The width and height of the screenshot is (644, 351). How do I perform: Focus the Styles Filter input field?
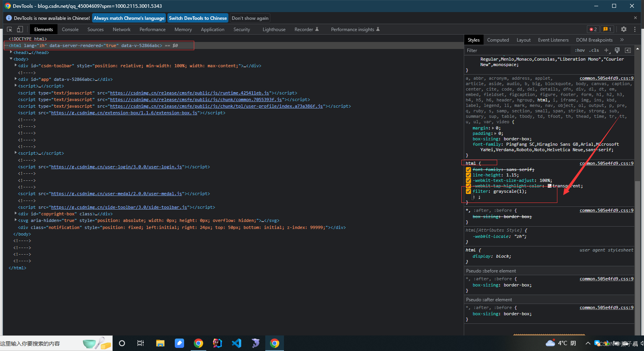tap(519, 50)
